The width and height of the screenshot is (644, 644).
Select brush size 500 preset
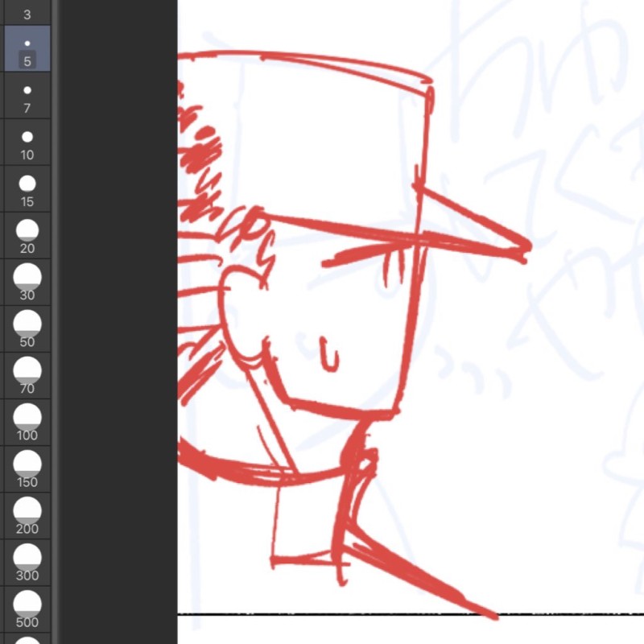click(x=27, y=609)
